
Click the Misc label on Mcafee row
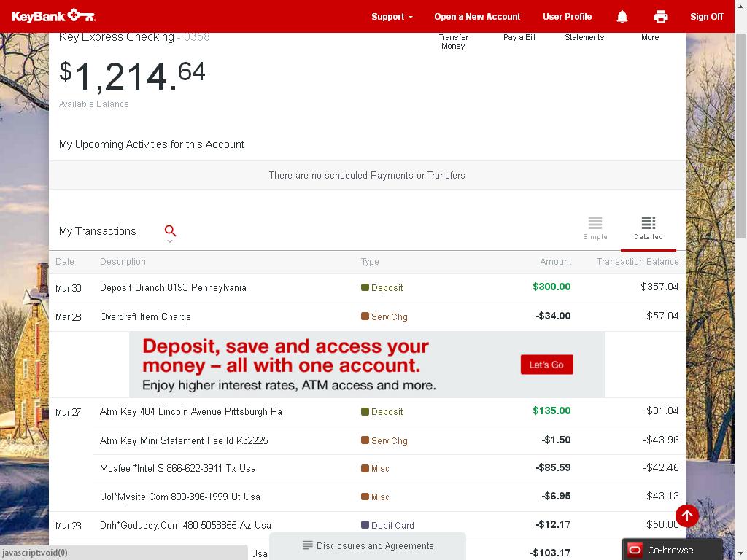[380, 469]
